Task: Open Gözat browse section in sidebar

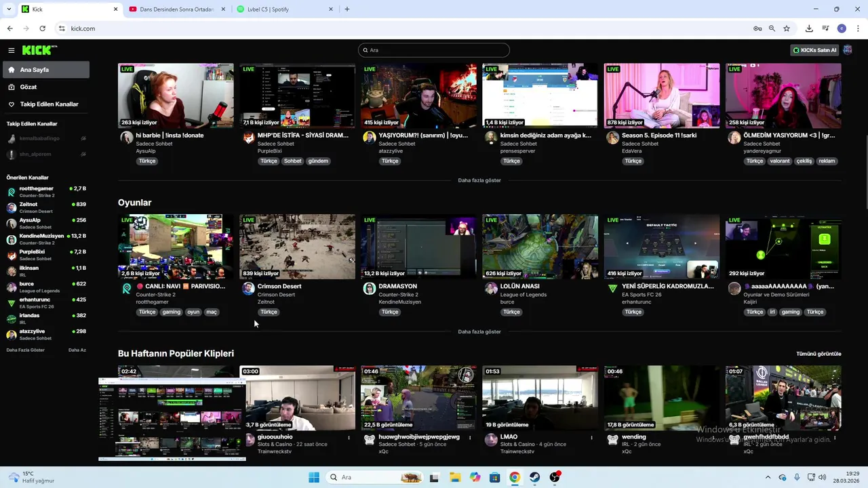Action: pyautogui.click(x=28, y=87)
